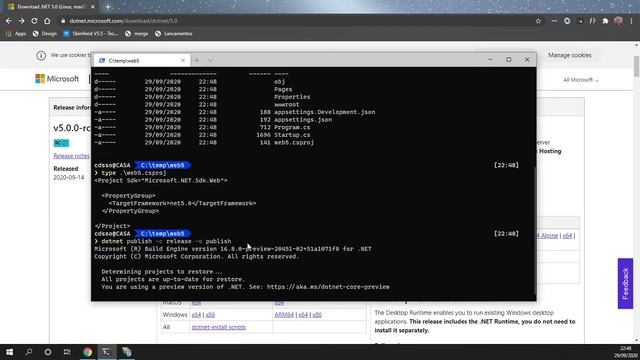
Task: Open the Feedback side button
Action: 625,284
